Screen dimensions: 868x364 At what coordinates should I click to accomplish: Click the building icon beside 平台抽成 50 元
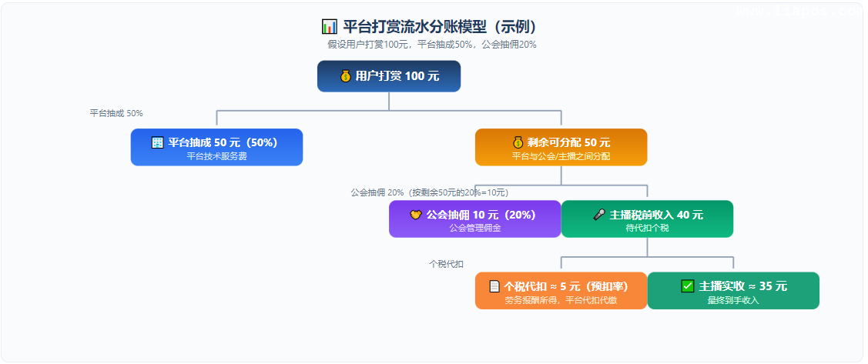point(158,142)
